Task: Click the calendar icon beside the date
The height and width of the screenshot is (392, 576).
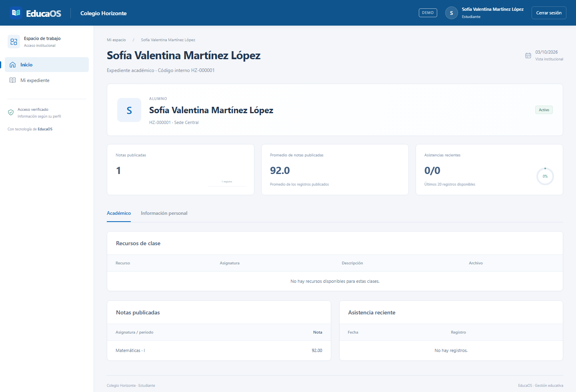Action: pos(528,56)
